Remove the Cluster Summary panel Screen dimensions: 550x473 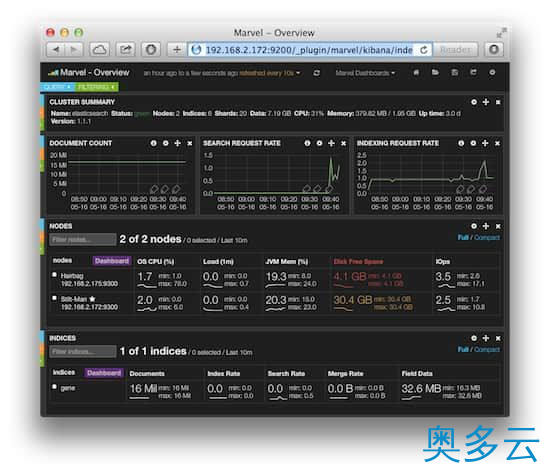click(x=498, y=102)
